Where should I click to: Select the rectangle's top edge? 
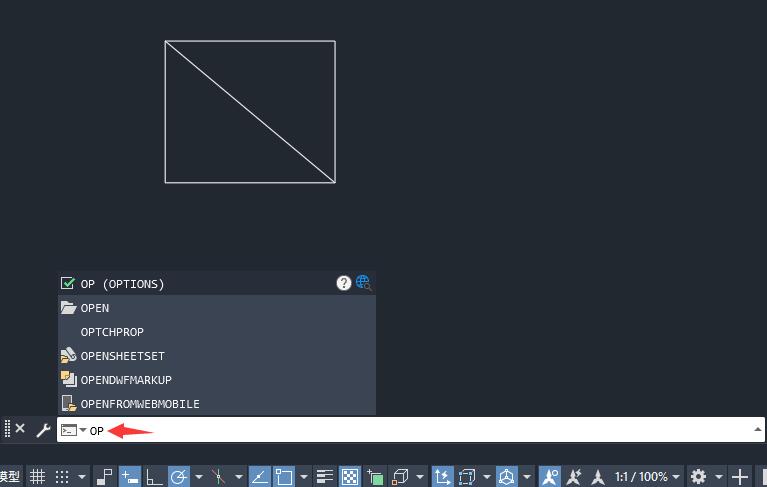[250, 41]
